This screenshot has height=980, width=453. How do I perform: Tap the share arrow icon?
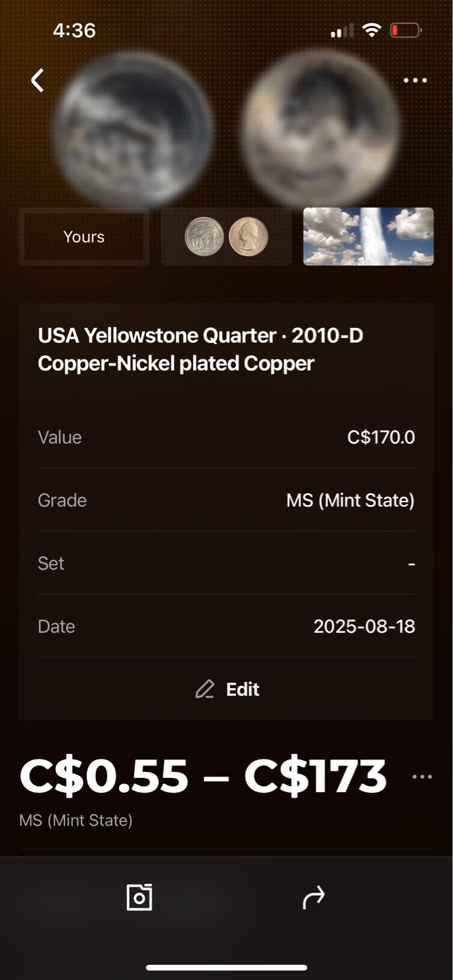[x=314, y=898]
